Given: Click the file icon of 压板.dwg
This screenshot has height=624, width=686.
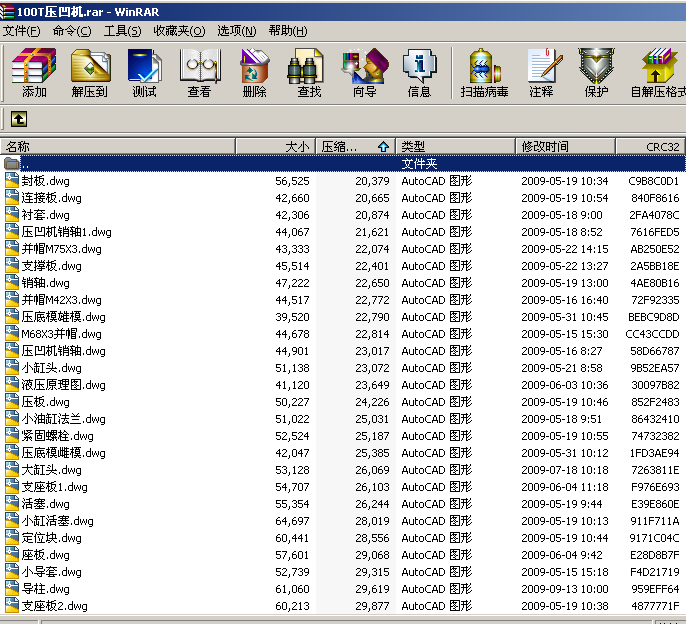Looking at the screenshot, I should [12, 402].
